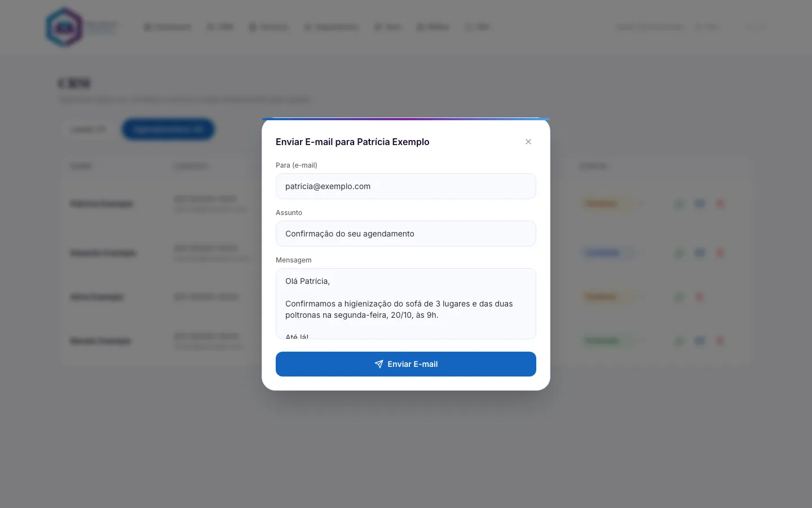Click the Enviar E-mail button
The width and height of the screenshot is (812, 508).
tap(406, 364)
